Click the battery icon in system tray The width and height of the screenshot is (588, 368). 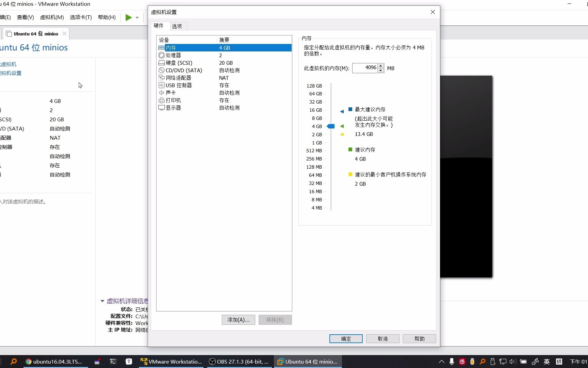coord(523,362)
